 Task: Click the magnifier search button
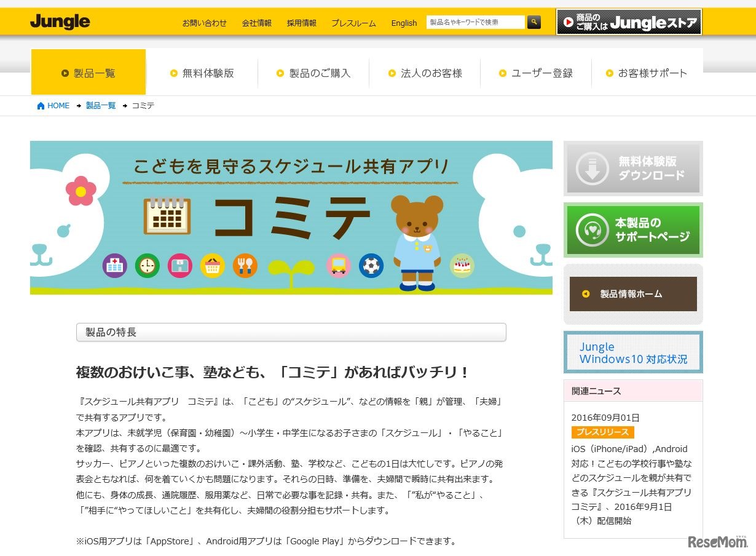[x=534, y=22]
